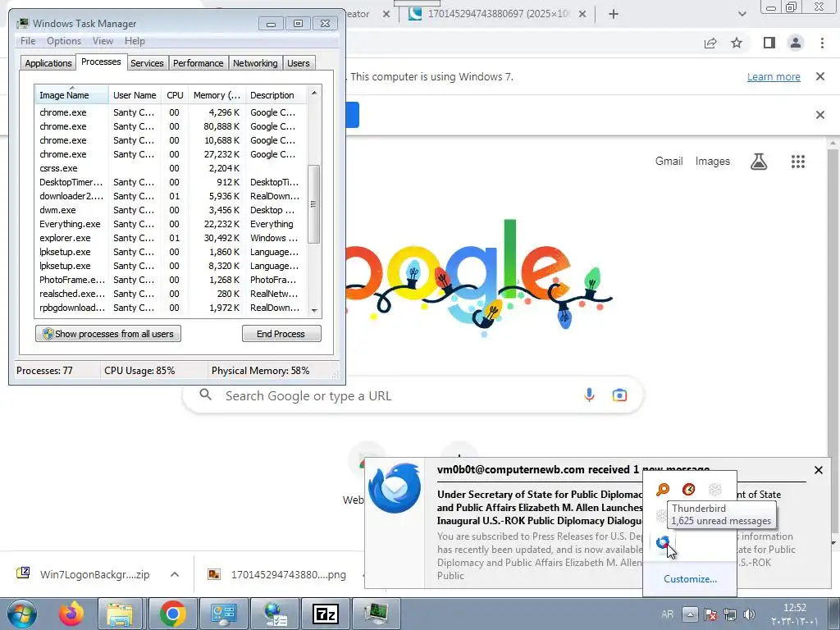The width and height of the screenshot is (840, 630).
Task: Open the Google Search Labs flask icon
Action: pyautogui.click(x=759, y=162)
